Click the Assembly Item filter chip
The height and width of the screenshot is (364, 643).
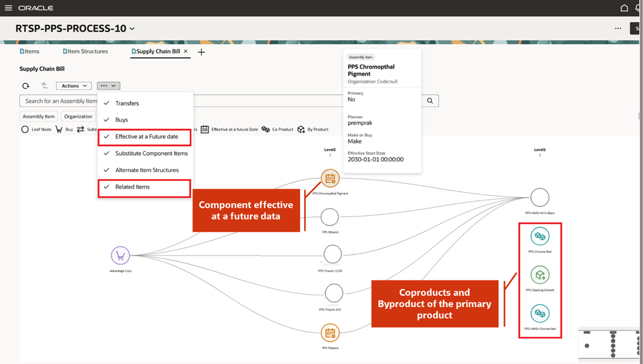click(x=39, y=116)
